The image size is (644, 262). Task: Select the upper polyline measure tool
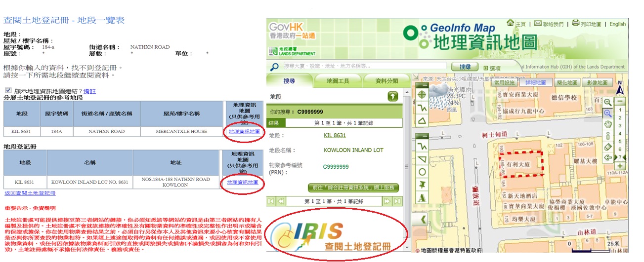[422, 108]
